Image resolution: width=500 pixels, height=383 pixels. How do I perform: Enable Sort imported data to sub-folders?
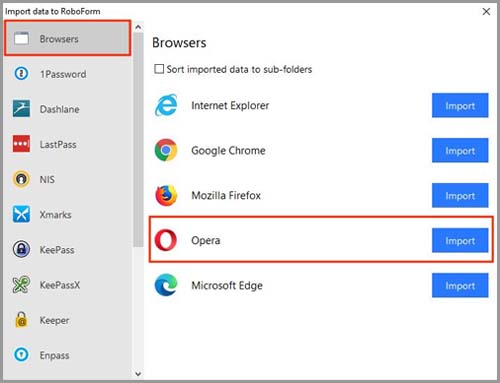159,69
